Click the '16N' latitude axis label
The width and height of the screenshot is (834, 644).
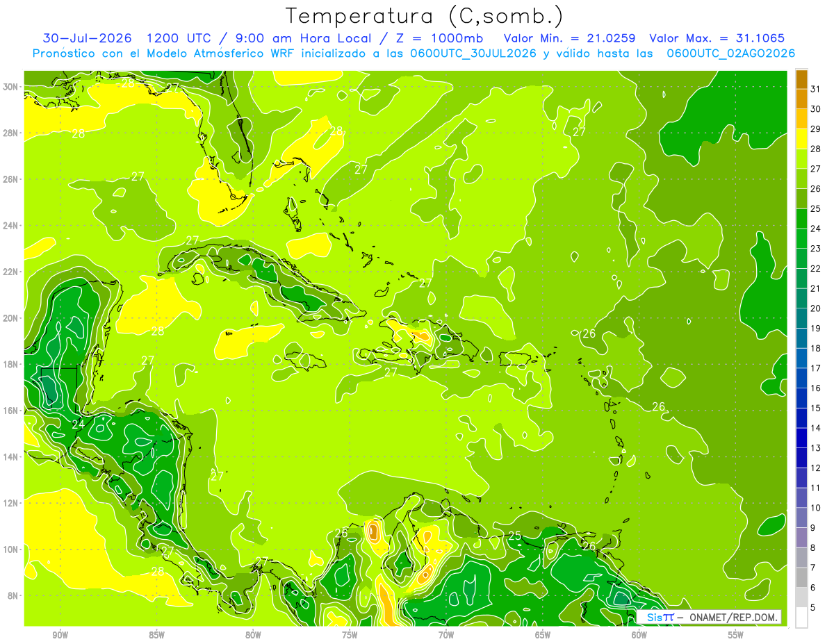pyautogui.click(x=10, y=411)
